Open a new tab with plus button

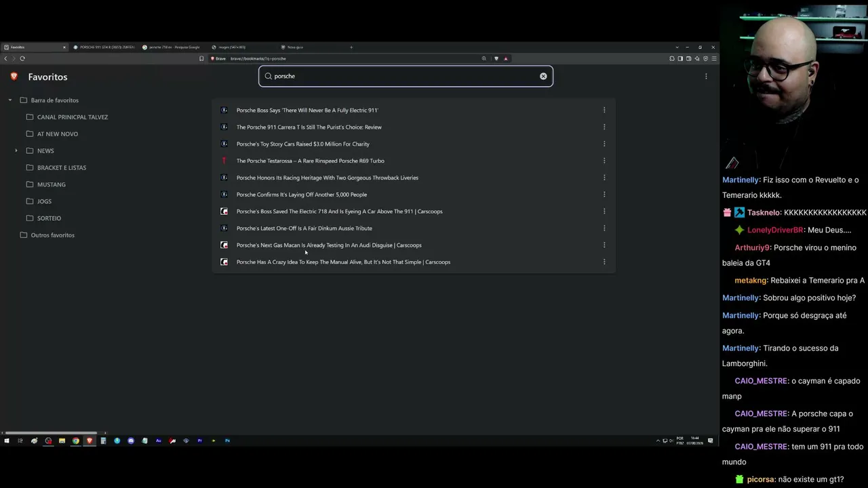[x=351, y=47]
